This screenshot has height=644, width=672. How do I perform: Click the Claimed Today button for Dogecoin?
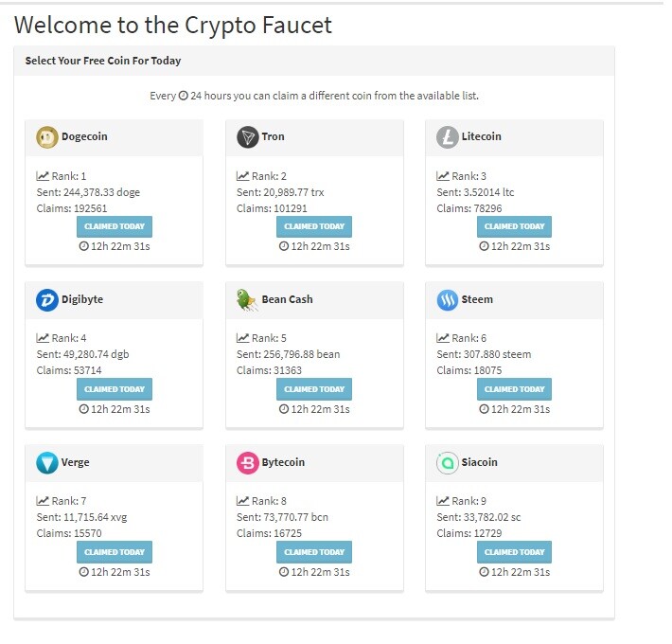tap(115, 226)
